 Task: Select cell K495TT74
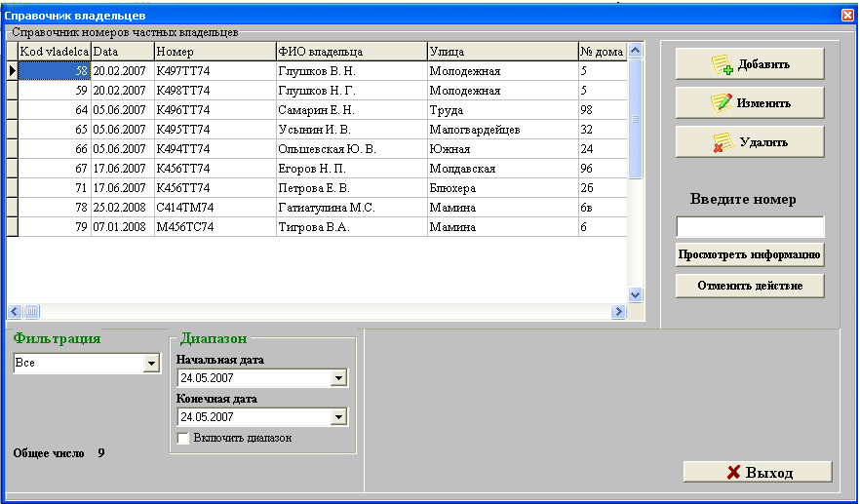coord(215,130)
